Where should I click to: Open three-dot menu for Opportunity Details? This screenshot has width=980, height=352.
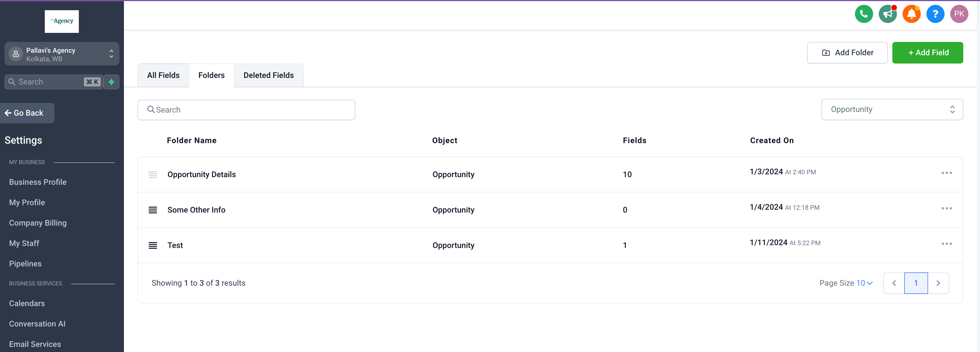pyautogui.click(x=946, y=173)
